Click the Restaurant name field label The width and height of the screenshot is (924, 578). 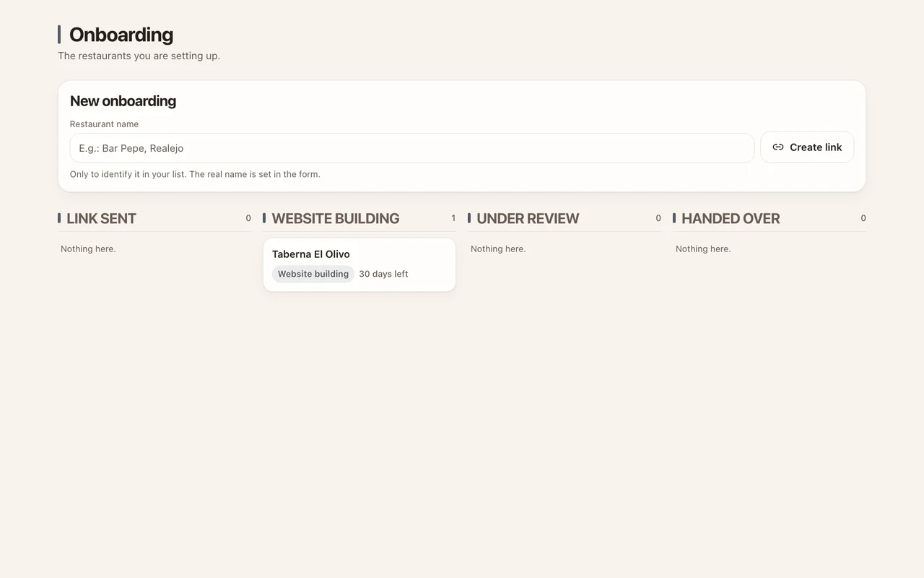tap(104, 124)
